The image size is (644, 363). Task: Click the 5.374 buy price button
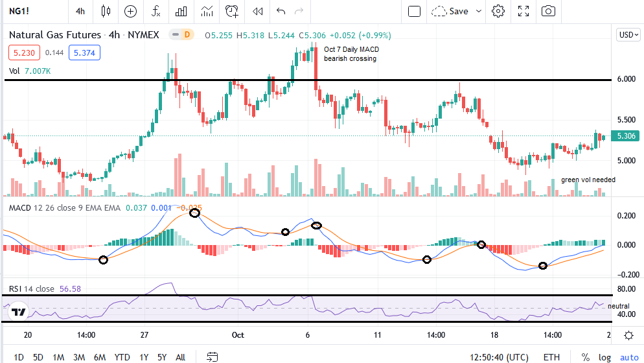pyautogui.click(x=84, y=53)
